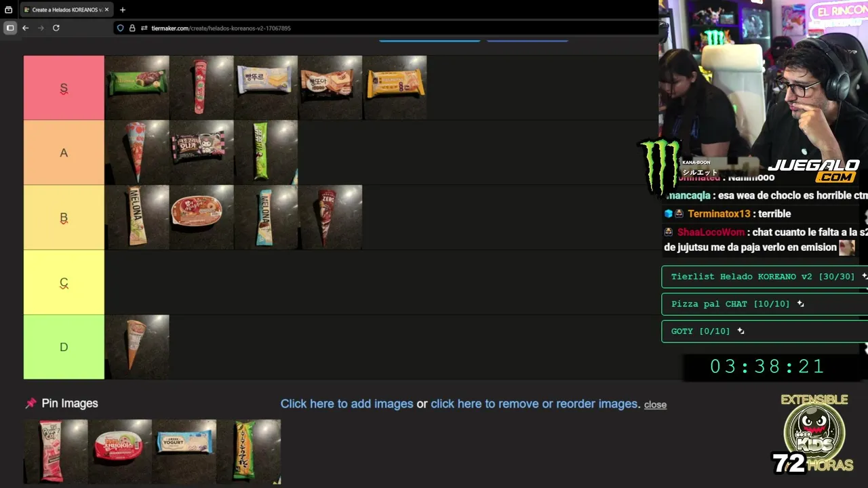The image size is (868, 488).
Task: Click 'Pin Images' heading text
Action: 70,403
